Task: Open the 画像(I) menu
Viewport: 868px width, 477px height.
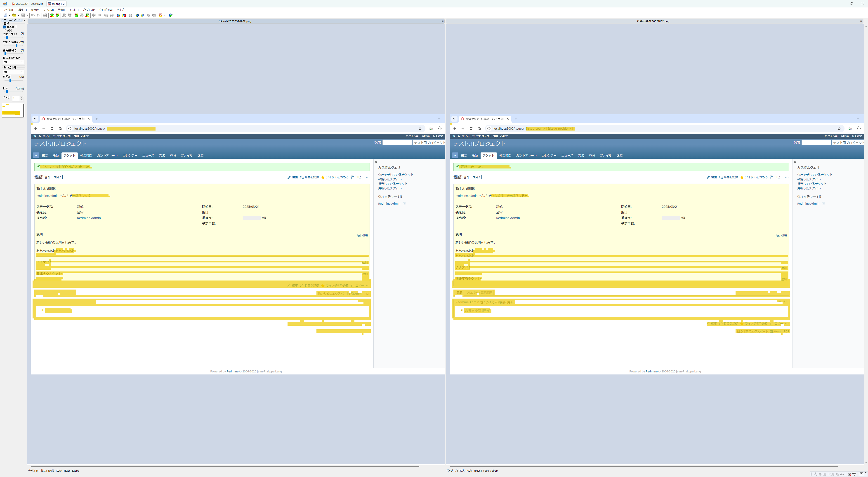Action: tap(61, 10)
